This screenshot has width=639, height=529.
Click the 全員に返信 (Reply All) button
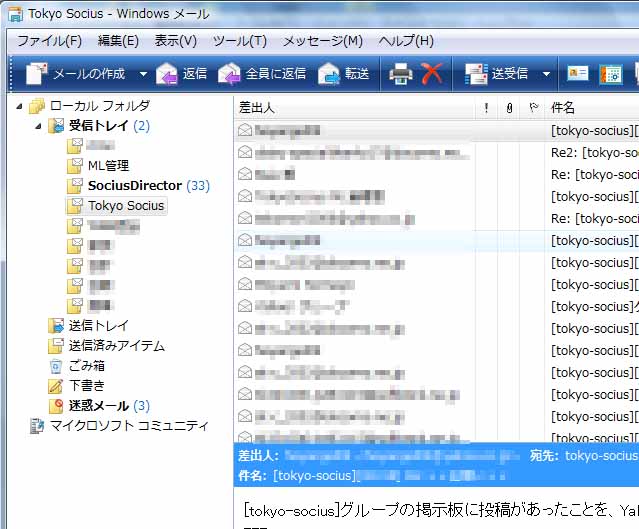262,74
